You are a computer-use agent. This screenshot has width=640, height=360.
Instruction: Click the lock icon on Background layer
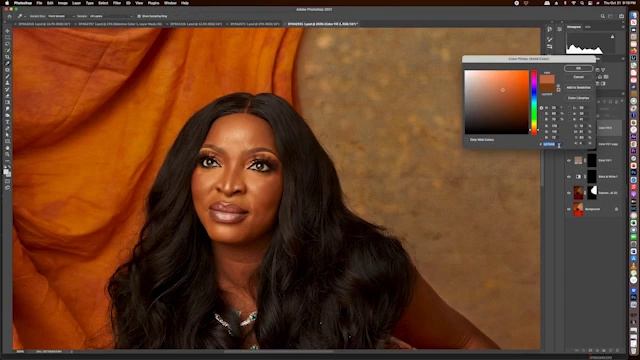pyautogui.click(x=616, y=209)
